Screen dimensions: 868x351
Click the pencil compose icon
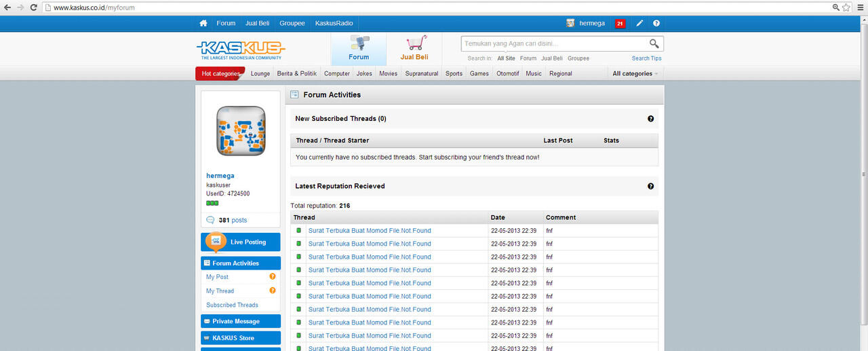pyautogui.click(x=639, y=23)
